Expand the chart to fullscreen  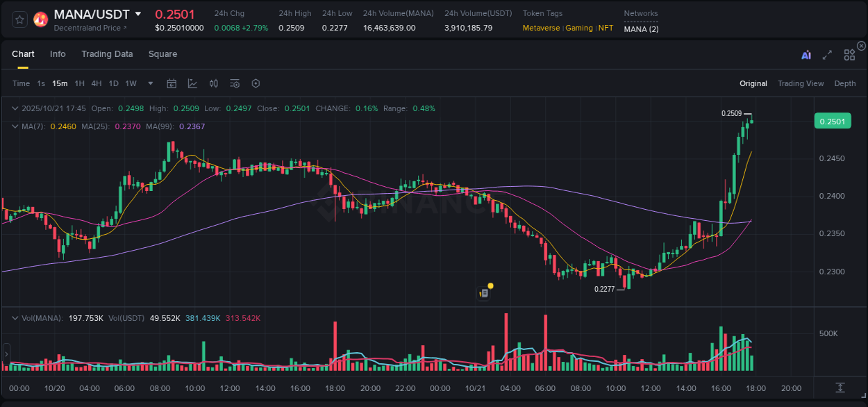(x=827, y=54)
